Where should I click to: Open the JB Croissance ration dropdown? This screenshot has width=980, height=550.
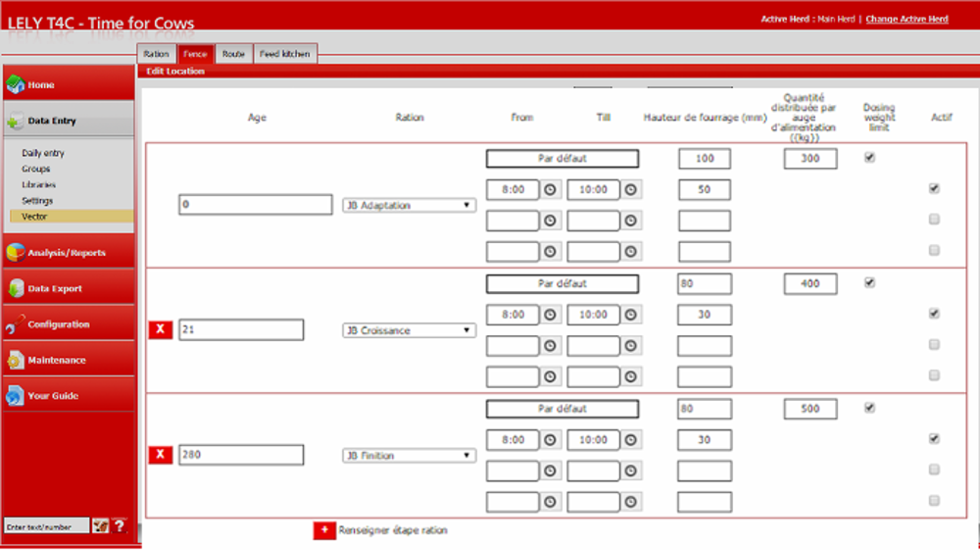pos(409,330)
